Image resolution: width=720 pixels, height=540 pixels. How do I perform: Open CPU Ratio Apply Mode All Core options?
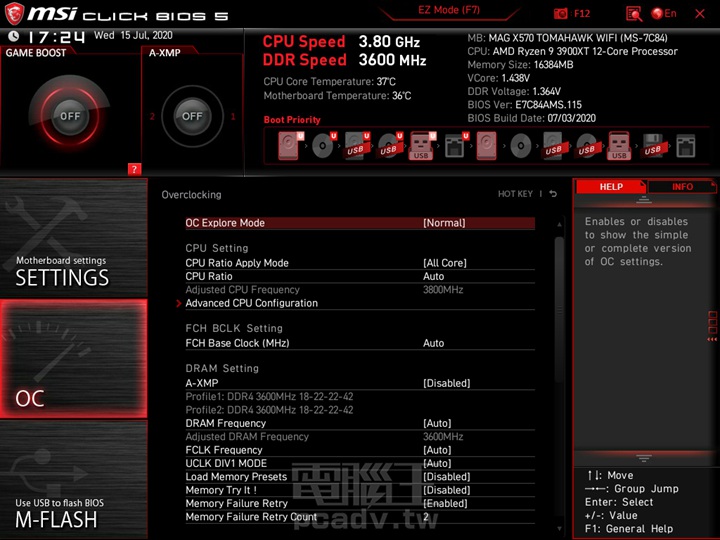(444, 263)
